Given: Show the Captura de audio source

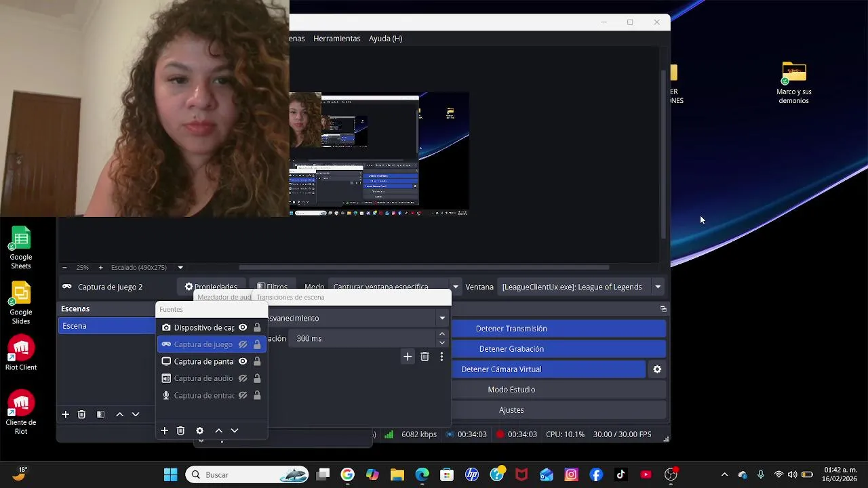Looking at the screenshot, I should coord(243,378).
